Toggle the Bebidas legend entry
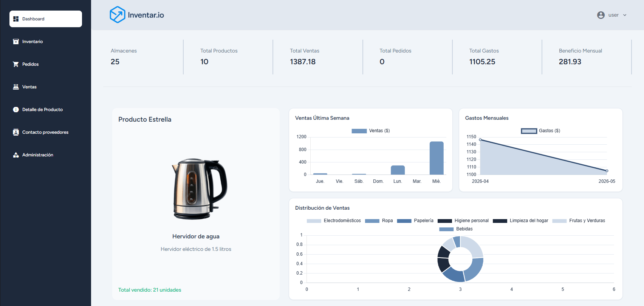644x306 pixels. click(x=456, y=229)
